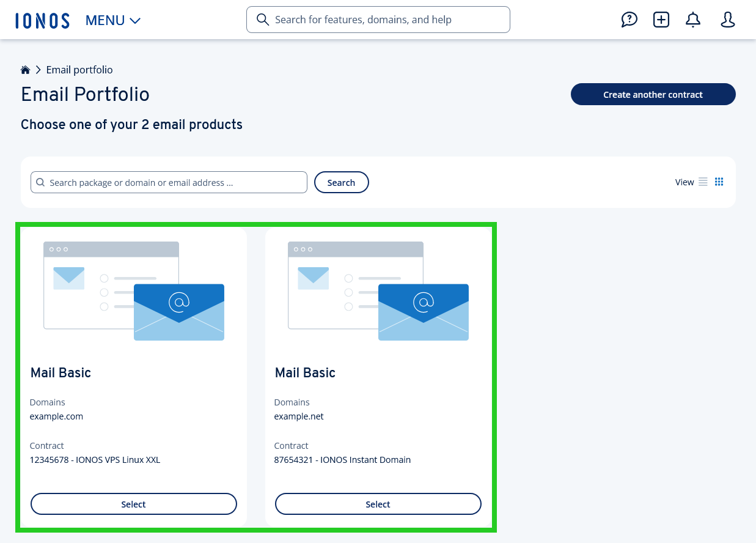Click the search icon in top search bar
Viewport: 756px width, 543px height.
(x=263, y=19)
